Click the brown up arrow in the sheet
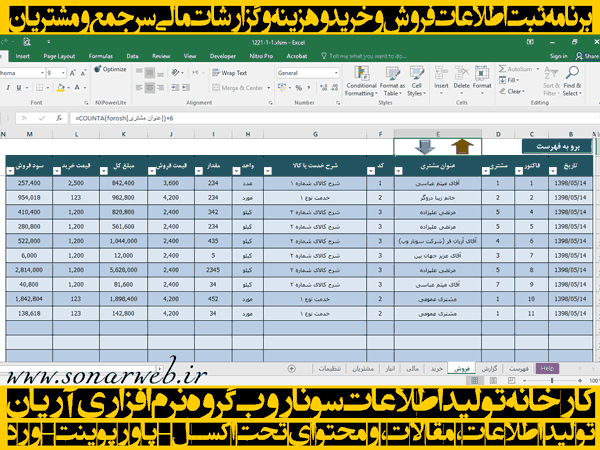600x450 pixels. pyautogui.click(x=462, y=147)
